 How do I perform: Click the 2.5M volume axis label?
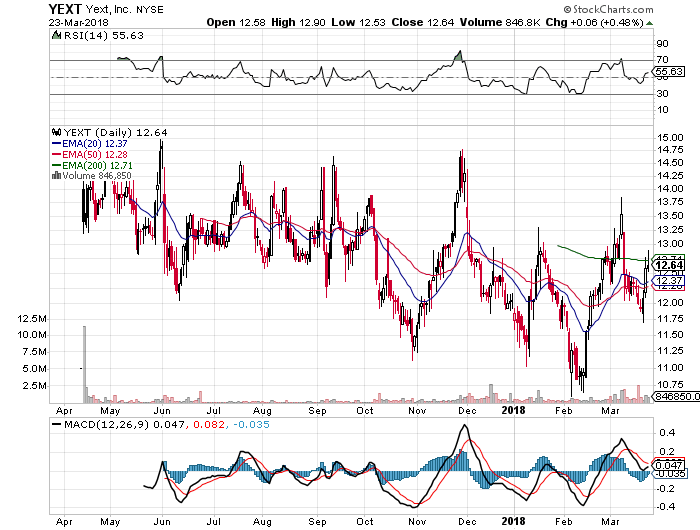pos(35,386)
